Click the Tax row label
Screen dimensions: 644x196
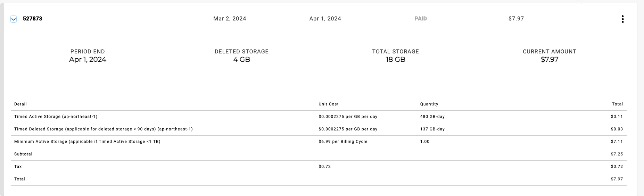click(x=18, y=167)
